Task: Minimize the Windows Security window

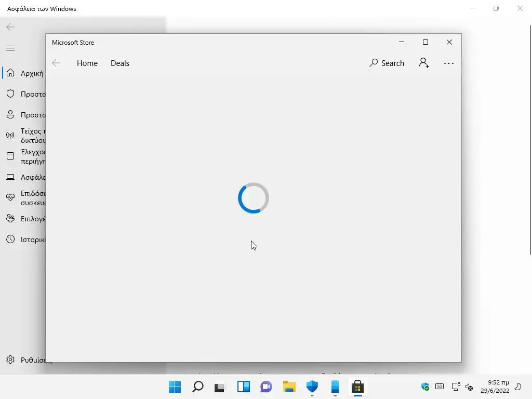Action: pos(472,8)
